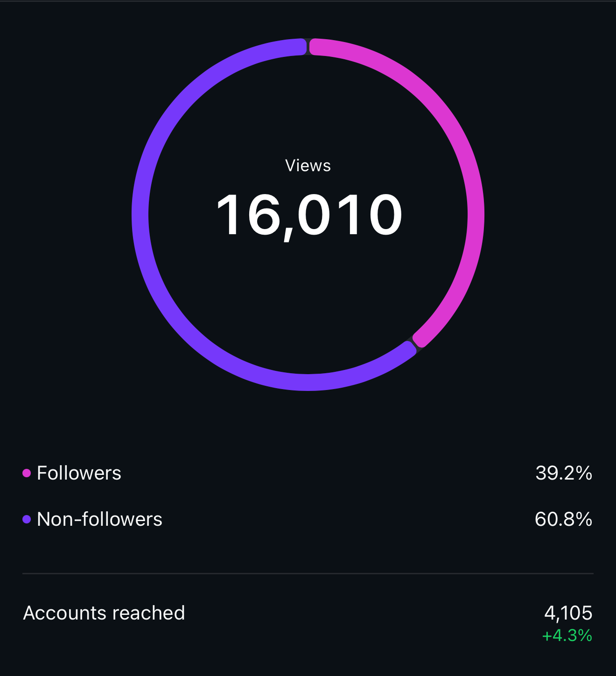Tap the divider line above Accounts reached
Viewport: 616px width, 676px height.
click(x=308, y=573)
